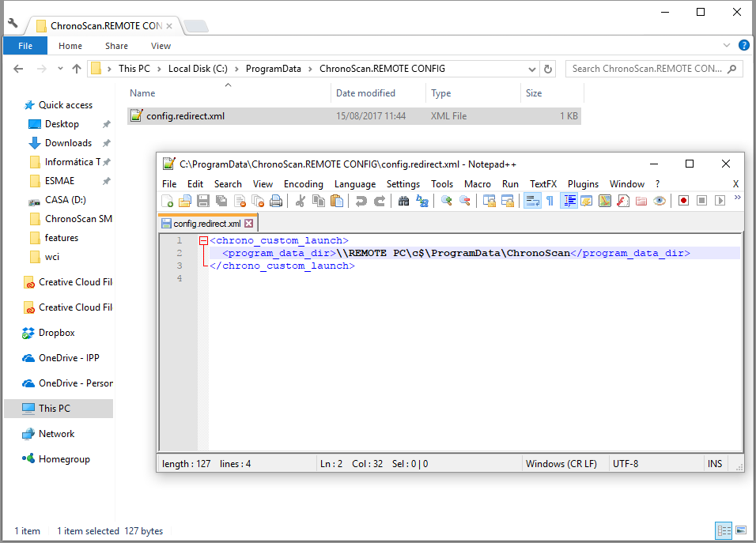
Task: Switch Explorer to large icons view button
Action: tap(742, 530)
